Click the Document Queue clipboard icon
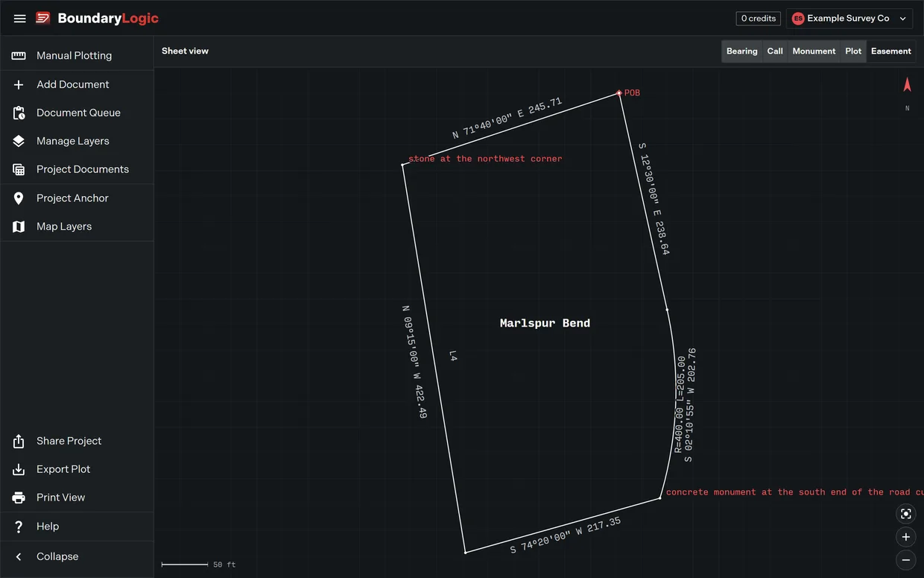Image resolution: width=924 pixels, height=578 pixels. (19, 113)
